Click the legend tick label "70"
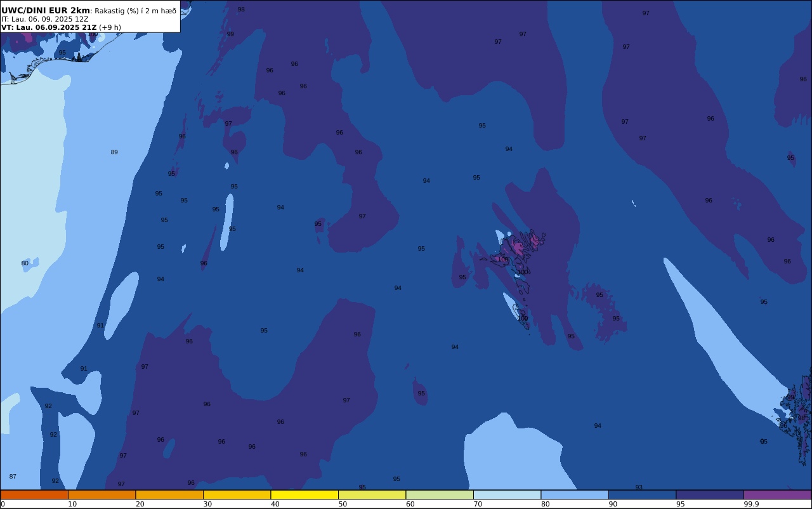Screen dimensions: 812x509 [478, 504]
